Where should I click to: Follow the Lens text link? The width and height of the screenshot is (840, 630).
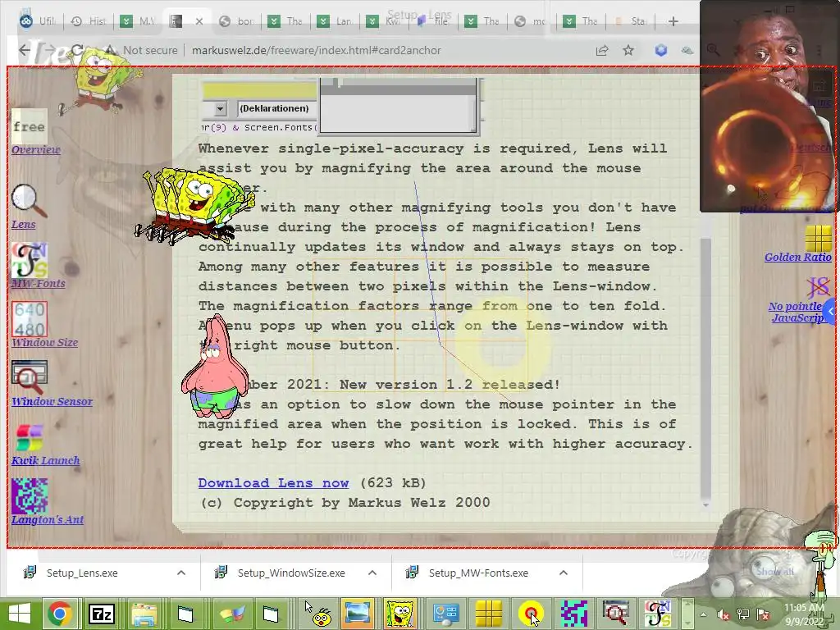point(24,224)
